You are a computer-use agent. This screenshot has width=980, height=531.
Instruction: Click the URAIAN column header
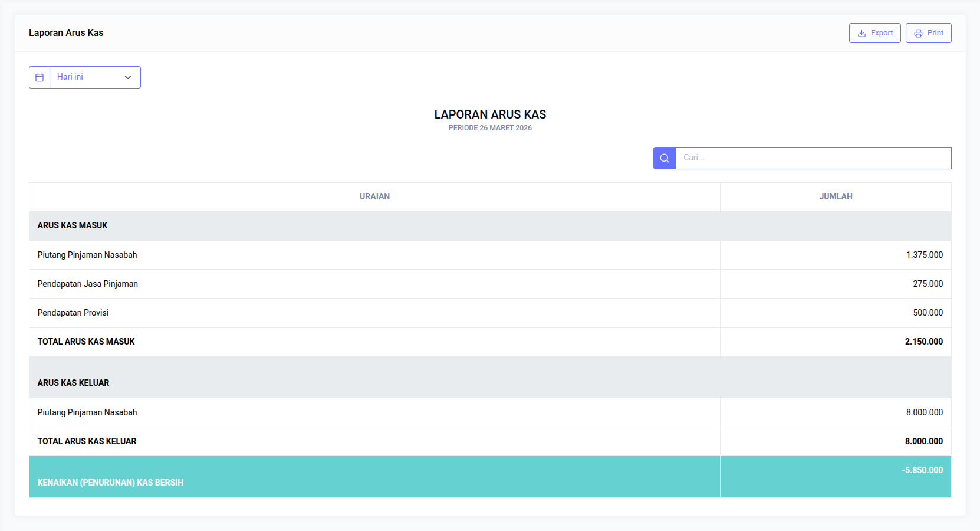(374, 196)
